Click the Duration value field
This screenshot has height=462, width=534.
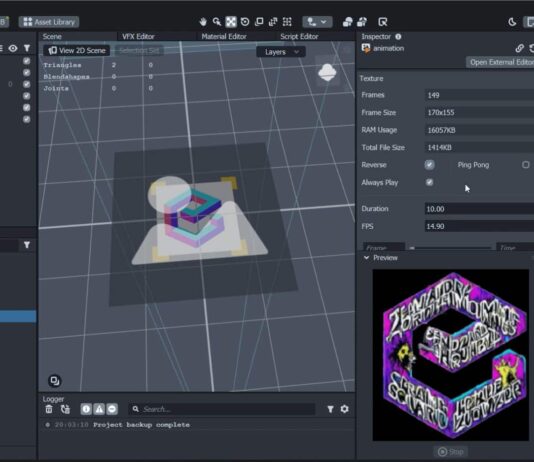pos(479,209)
